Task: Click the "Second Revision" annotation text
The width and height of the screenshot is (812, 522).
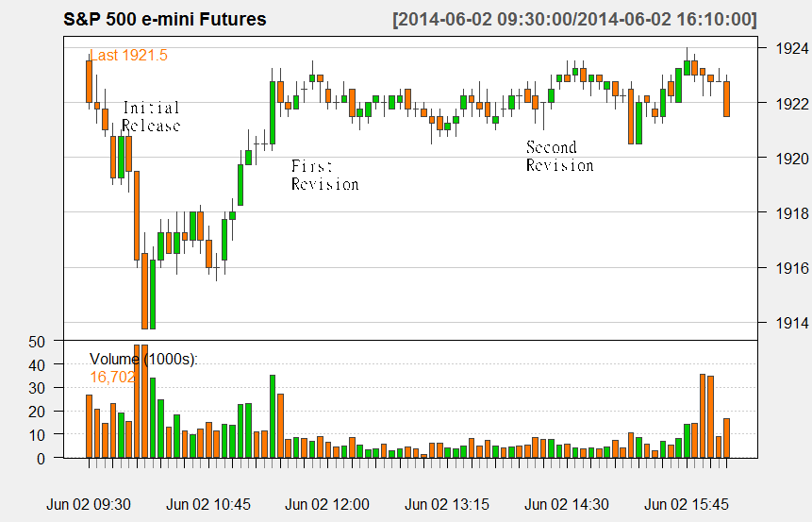Action: (x=560, y=156)
